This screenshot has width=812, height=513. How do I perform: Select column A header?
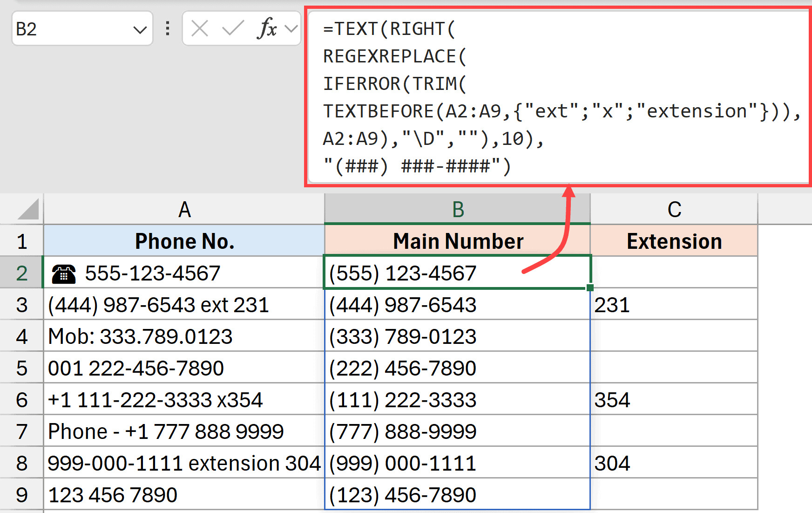pyautogui.click(x=184, y=210)
